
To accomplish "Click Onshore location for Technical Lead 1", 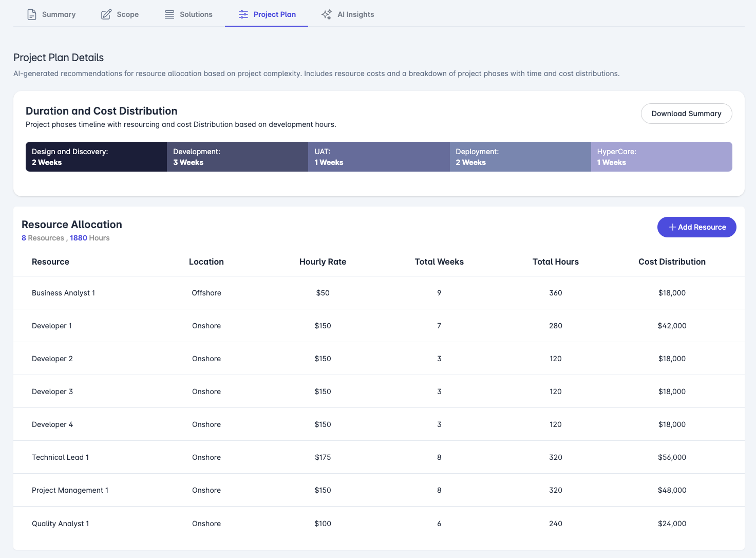I will 206,457.
